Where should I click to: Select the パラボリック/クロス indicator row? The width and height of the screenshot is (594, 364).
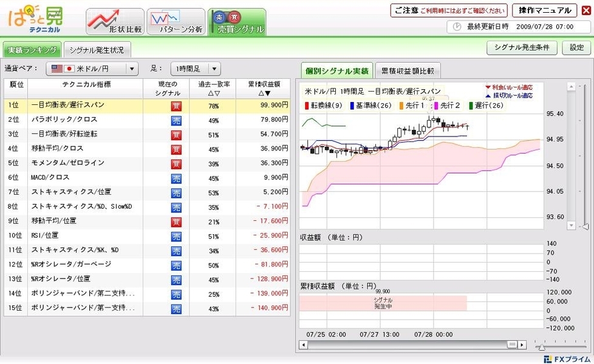click(148, 121)
